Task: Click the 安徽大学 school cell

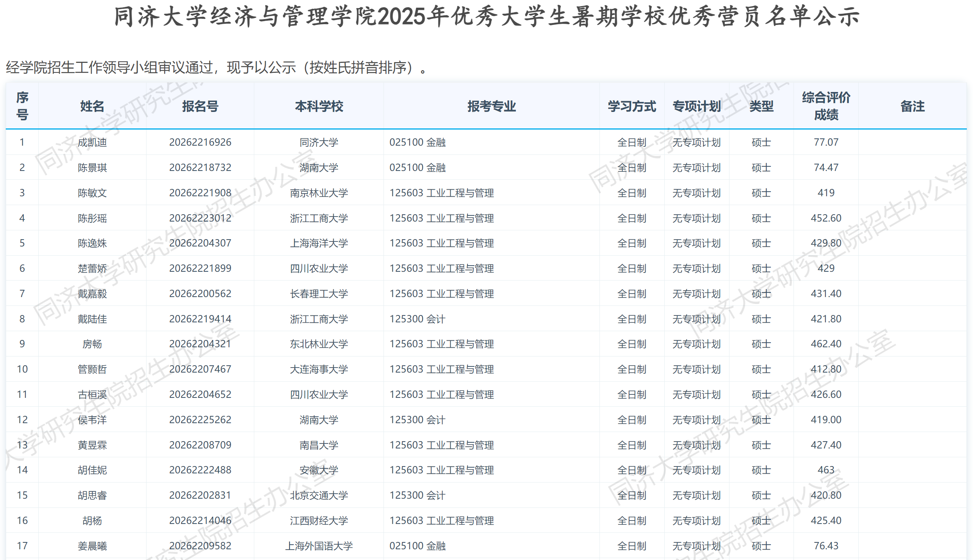Action: click(x=319, y=470)
